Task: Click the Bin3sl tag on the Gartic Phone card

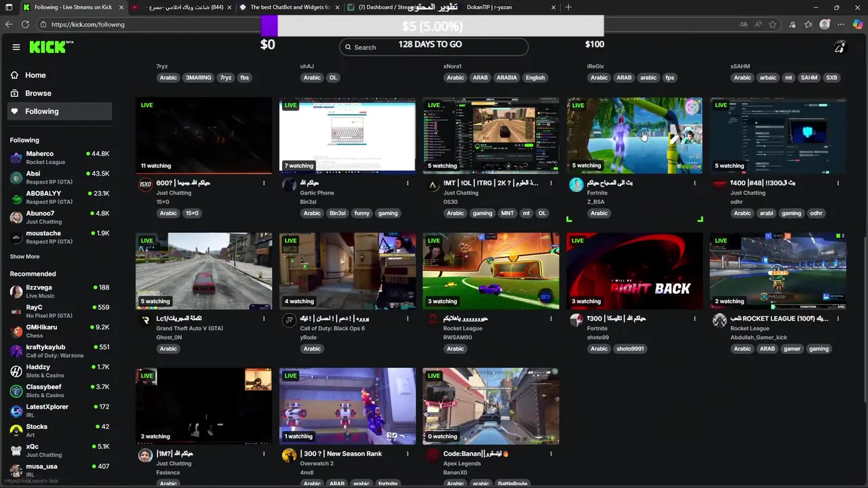Action: pyautogui.click(x=337, y=213)
